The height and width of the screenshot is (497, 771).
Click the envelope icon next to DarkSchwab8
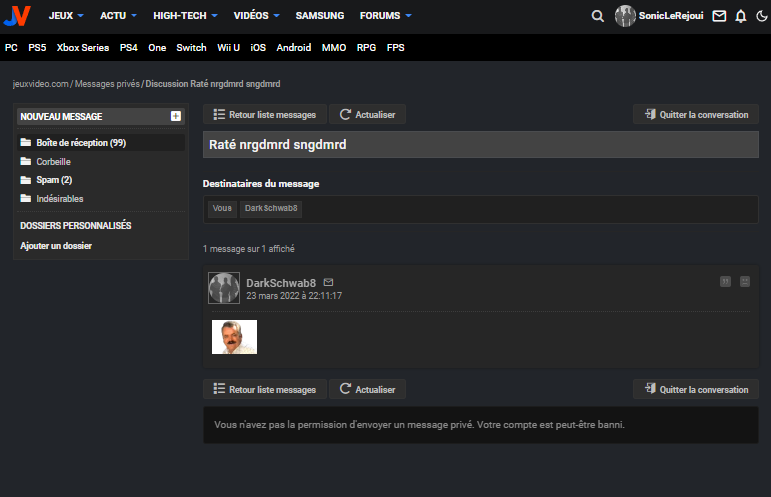point(328,282)
